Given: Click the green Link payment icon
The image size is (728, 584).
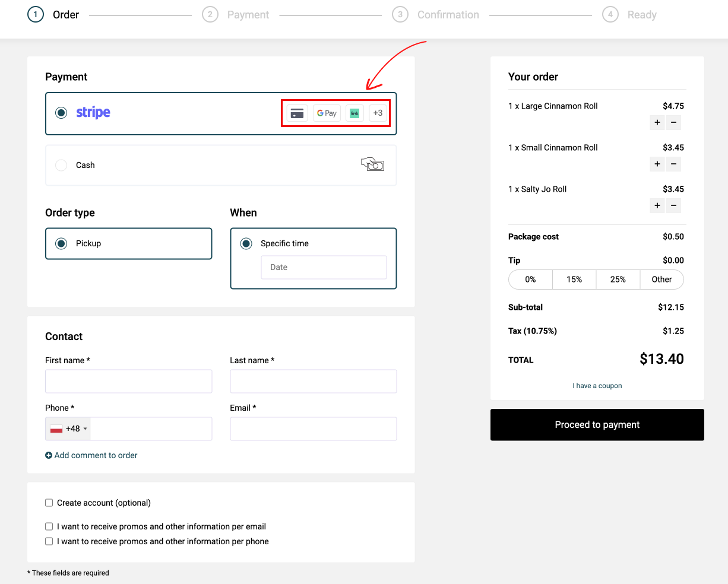Looking at the screenshot, I should [354, 113].
